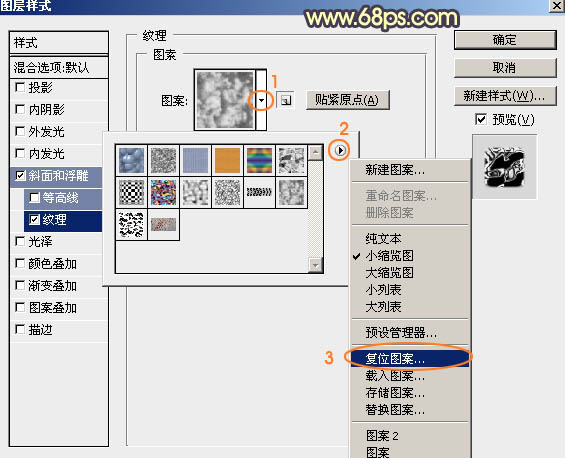The image size is (565, 458).
Task: Choose 存储图案... save patterns
Action: (410, 393)
